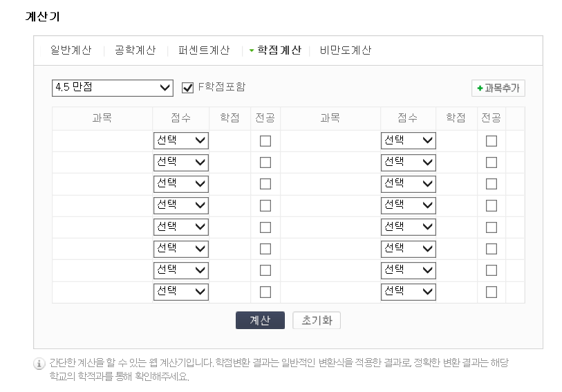562x392 pixels.
Task: Expand the first right 점수 선택 dropdown
Action: point(409,140)
